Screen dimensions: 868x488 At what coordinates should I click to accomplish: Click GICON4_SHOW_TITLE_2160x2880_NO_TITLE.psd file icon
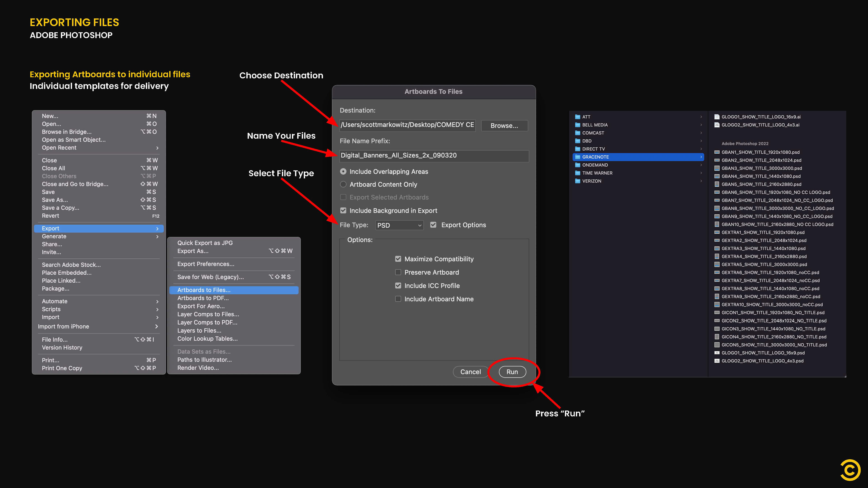tap(717, 337)
